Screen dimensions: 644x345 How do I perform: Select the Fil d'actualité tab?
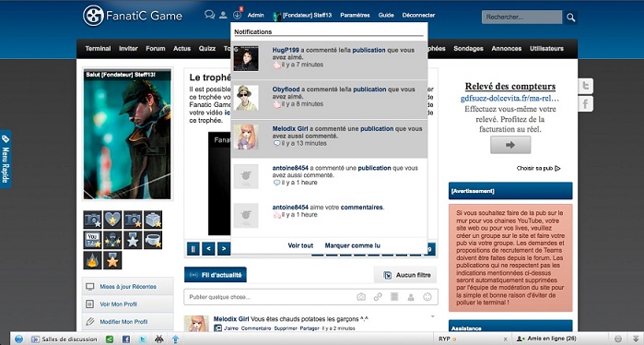point(216,275)
